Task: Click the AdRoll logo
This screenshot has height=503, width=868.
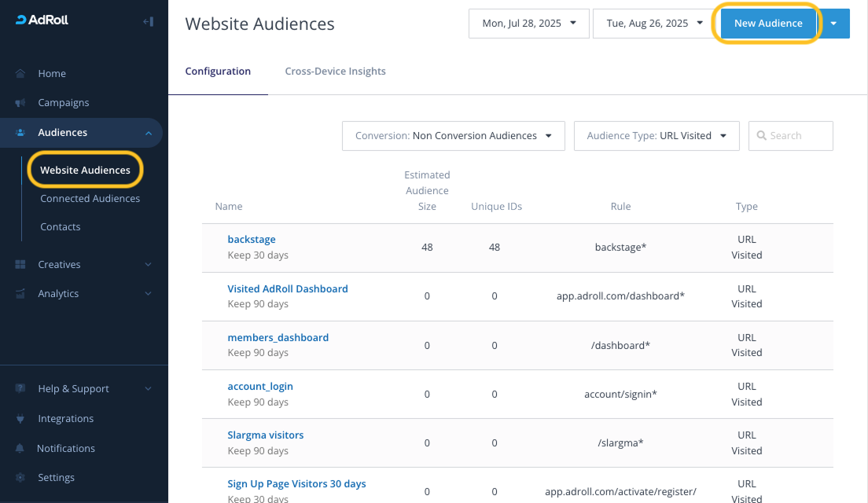Action: coord(42,20)
